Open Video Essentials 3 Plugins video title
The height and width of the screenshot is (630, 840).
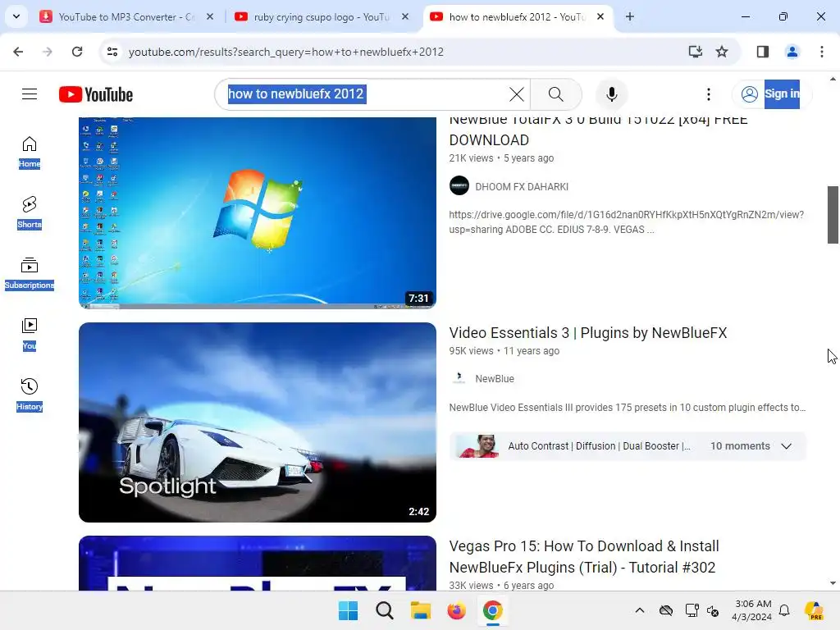[x=587, y=333]
